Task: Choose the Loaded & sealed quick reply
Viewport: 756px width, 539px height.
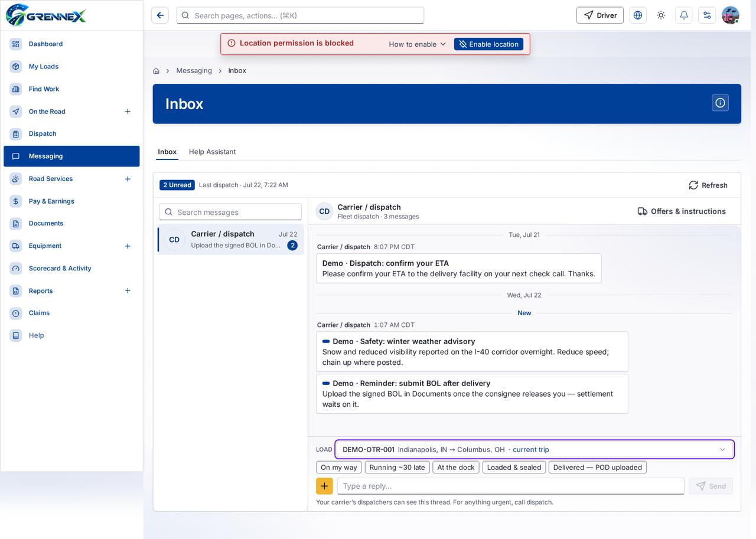Action: [514, 468]
